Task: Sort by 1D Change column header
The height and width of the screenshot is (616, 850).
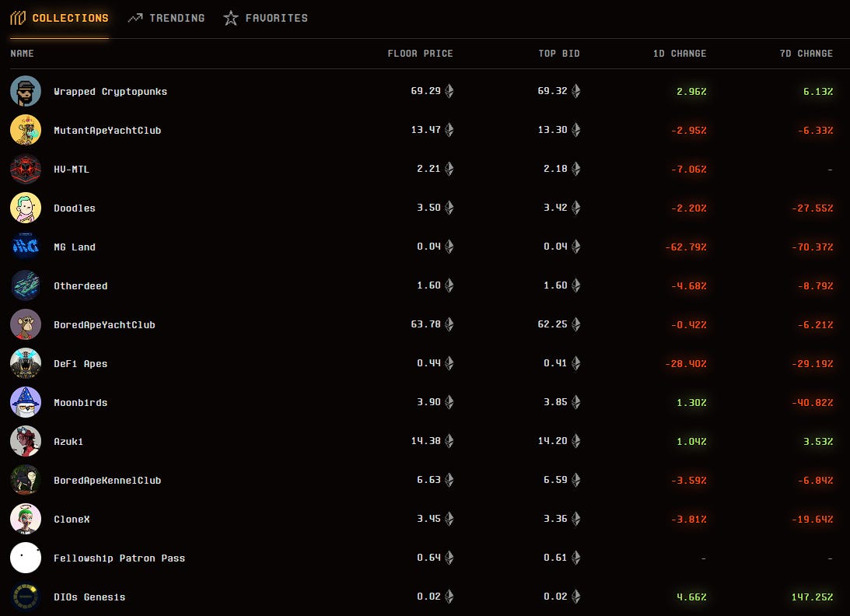Action: coord(679,53)
